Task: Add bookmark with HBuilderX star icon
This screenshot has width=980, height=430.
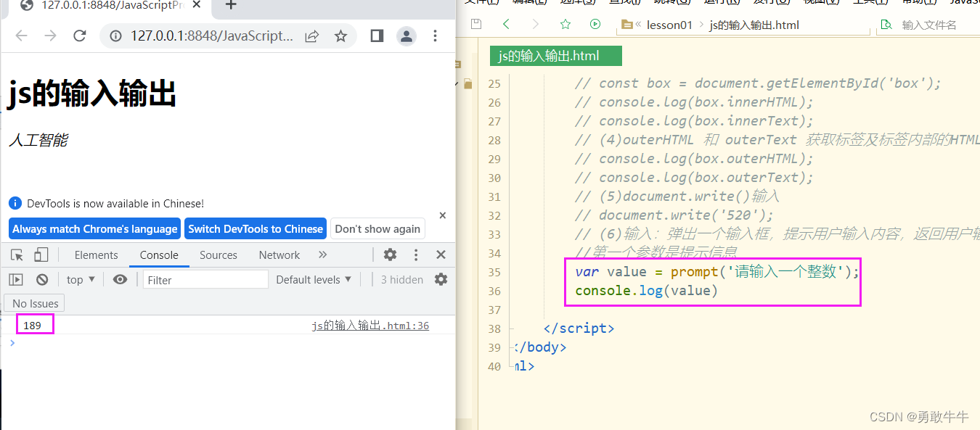Action: coord(565,24)
